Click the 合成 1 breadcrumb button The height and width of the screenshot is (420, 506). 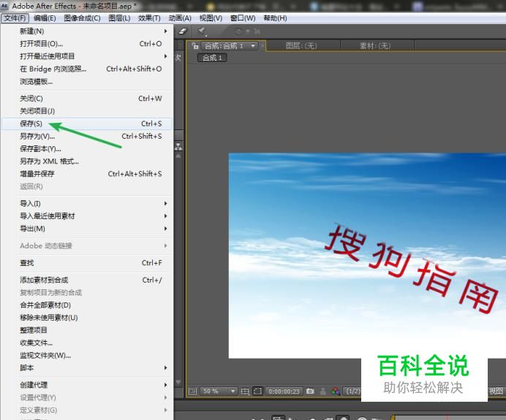(212, 58)
